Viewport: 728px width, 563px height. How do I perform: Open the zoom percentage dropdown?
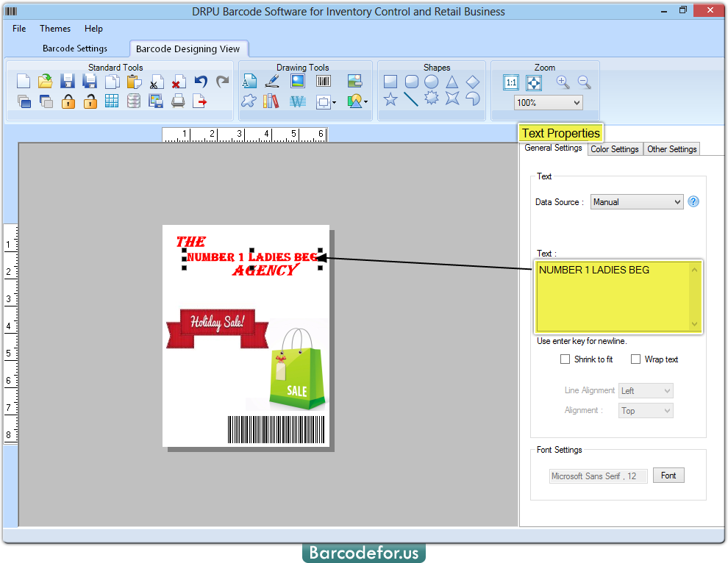pyautogui.click(x=547, y=102)
